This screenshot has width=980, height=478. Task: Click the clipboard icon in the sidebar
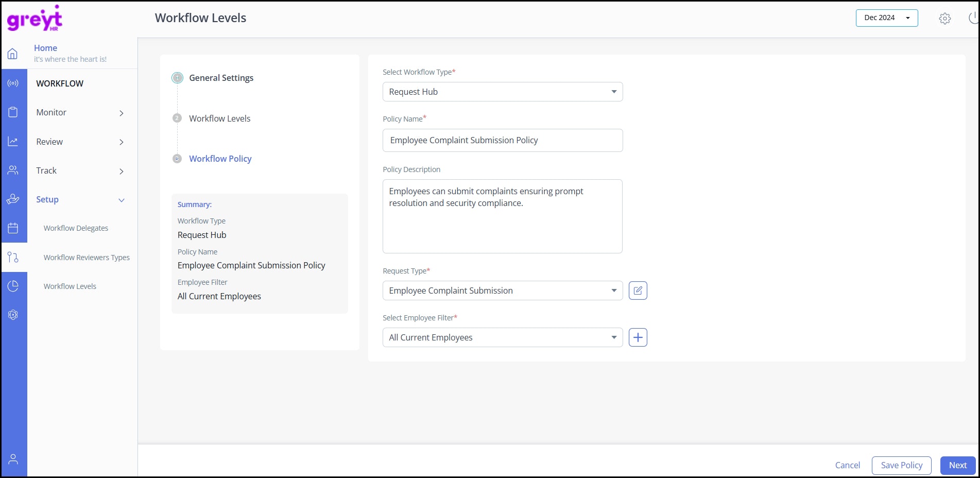click(x=13, y=112)
